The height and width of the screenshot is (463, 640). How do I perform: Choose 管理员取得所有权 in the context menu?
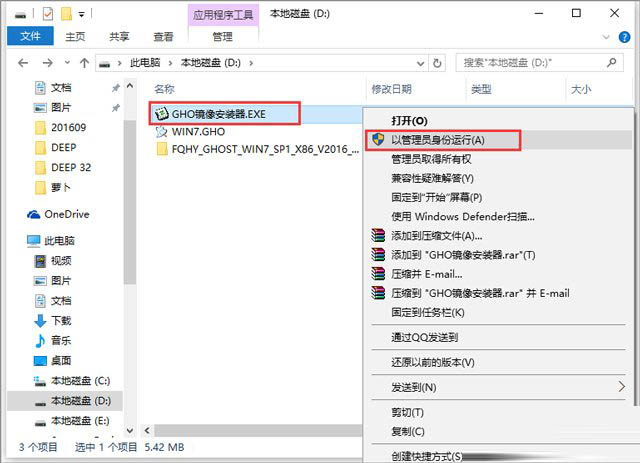coord(431,159)
